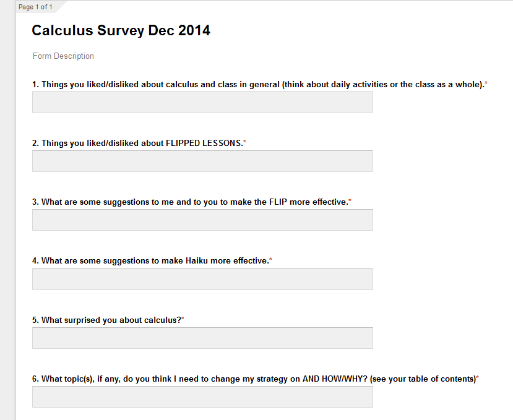Select the 'What surprised you' answer box

pos(202,338)
